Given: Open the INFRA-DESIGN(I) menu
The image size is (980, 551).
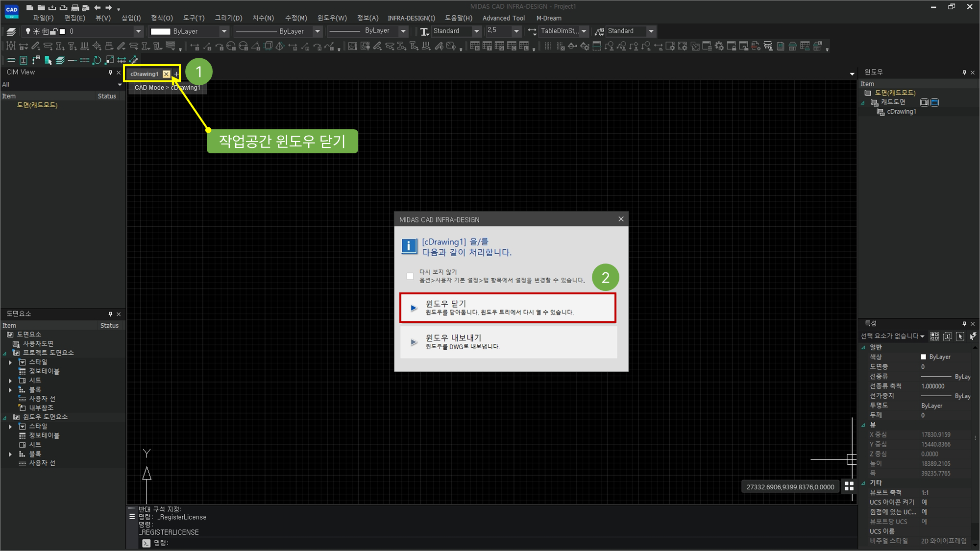Looking at the screenshot, I should point(411,18).
